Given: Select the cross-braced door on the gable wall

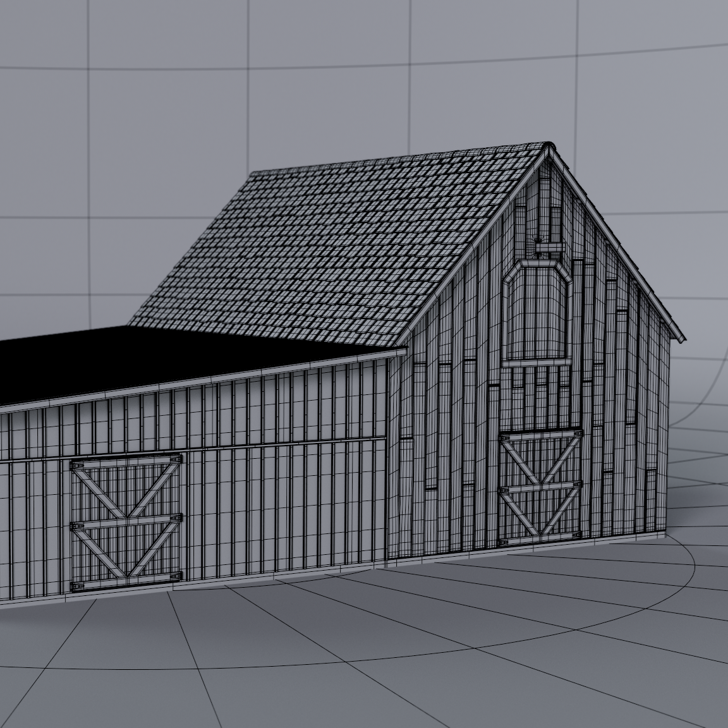Looking at the screenshot, I should [540, 487].
